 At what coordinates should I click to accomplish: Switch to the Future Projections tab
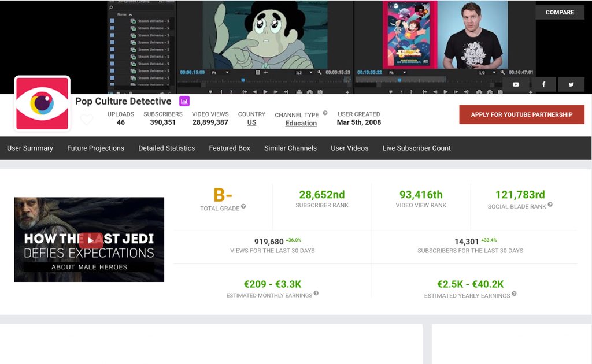(x=95, y=148)
